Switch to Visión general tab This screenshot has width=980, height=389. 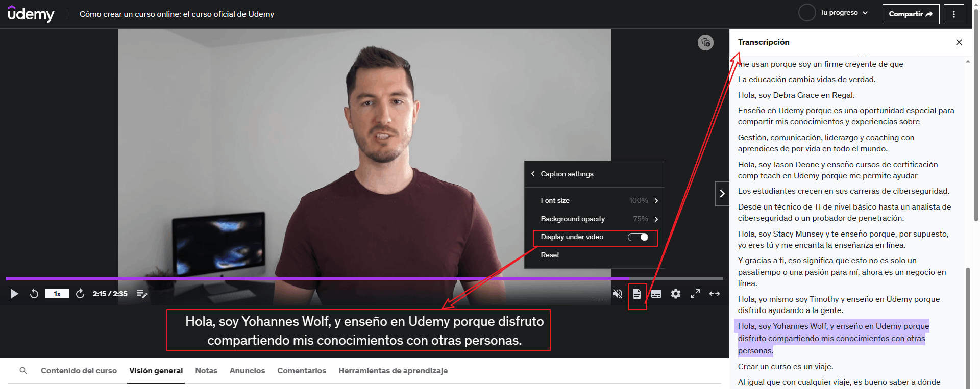(156, 371)
